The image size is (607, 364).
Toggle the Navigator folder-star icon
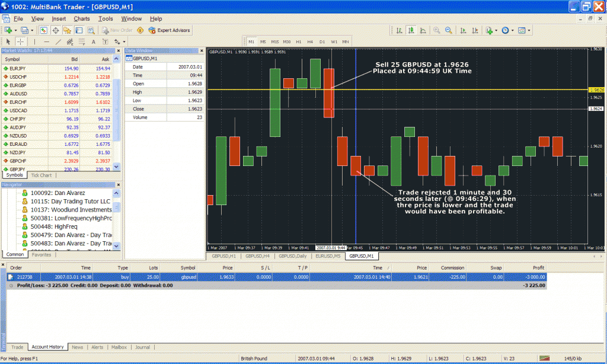(x=68, y=30)
